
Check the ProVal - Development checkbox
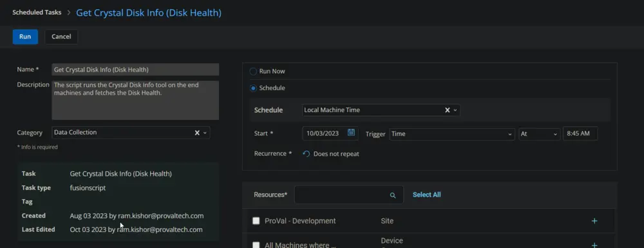click(256, 221)
